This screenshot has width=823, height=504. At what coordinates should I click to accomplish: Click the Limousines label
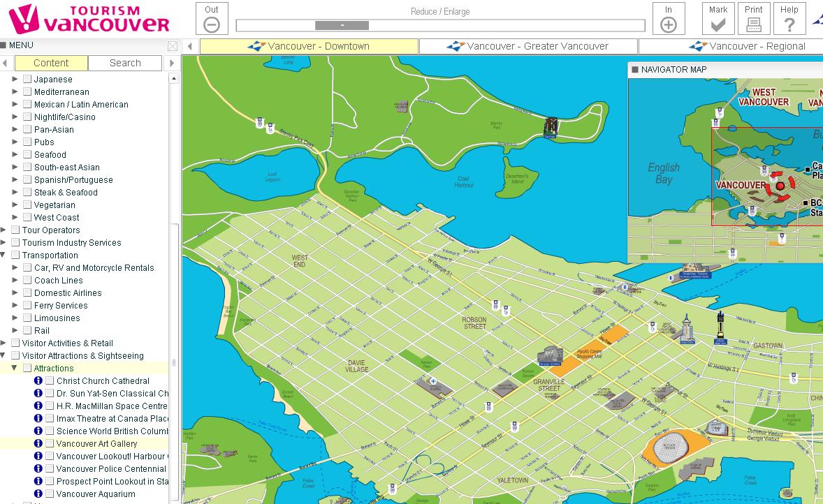[x=57, y=318]
